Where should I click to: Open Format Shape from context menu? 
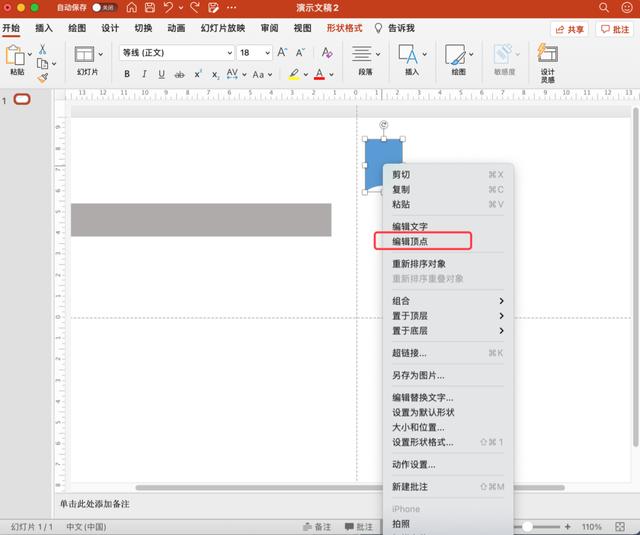tap(447, 442)
